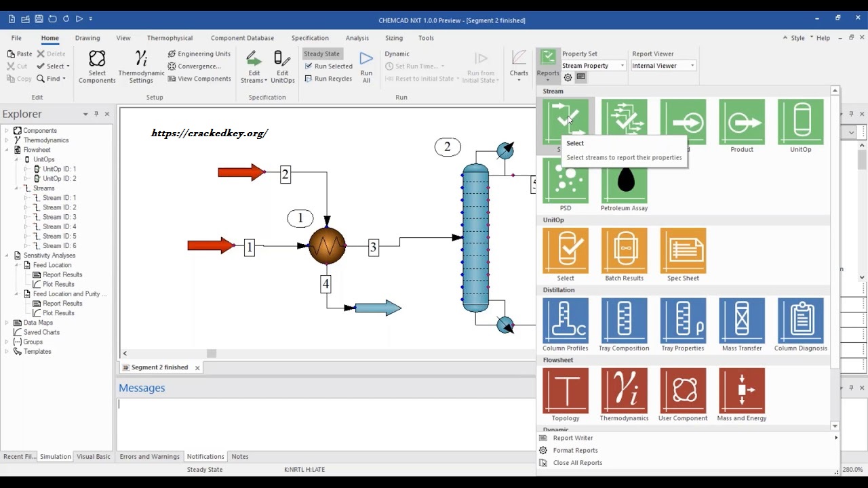Toggle the Run Selected checkbox
Image resolution: width=868 pixels, height=488 pixels.
click(x=309, y=66)
